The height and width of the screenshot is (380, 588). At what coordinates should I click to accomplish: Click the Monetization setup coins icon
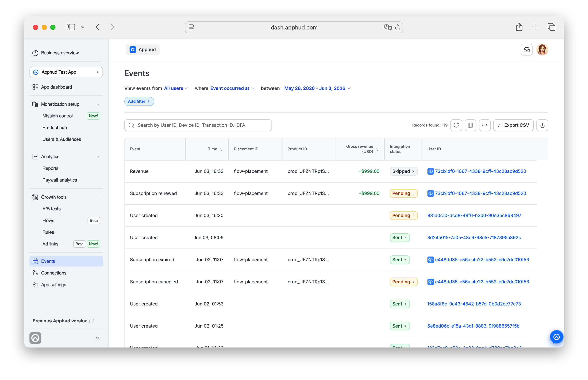click(35, 104)
